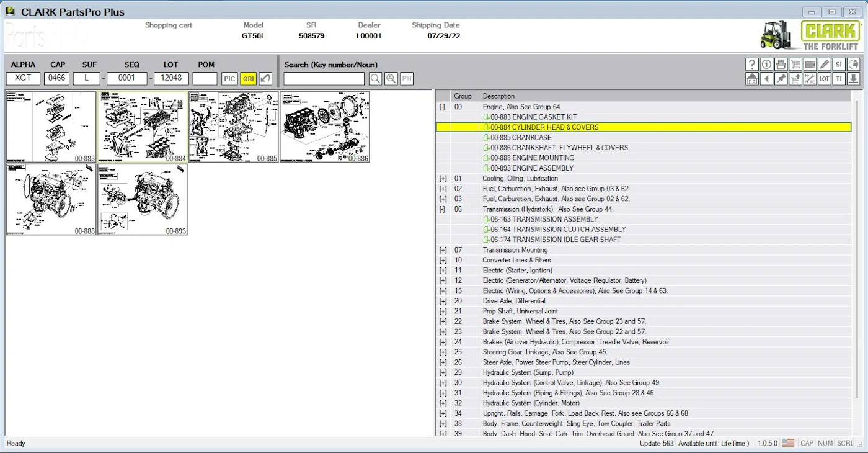Viewport: 868px width, 453px height.
Task: Expand group 25 Steering Gear, Linkage
Action: pyautogui.click(x=443, y=352)
